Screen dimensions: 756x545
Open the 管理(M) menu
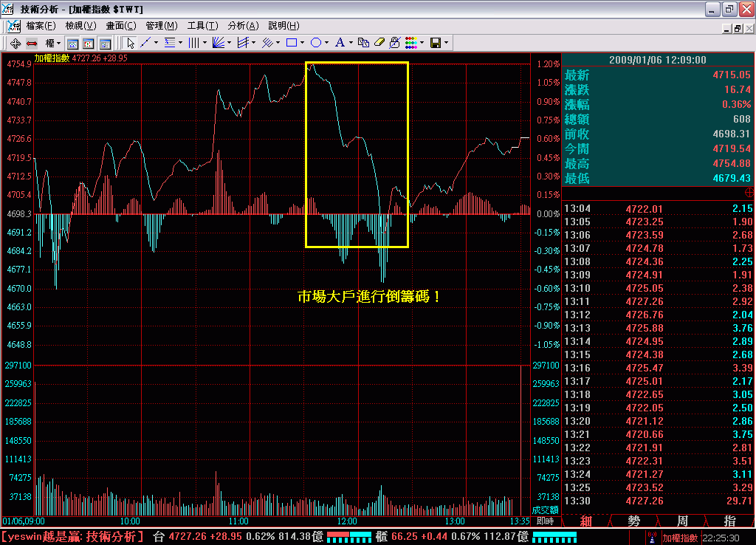point(162,26)
